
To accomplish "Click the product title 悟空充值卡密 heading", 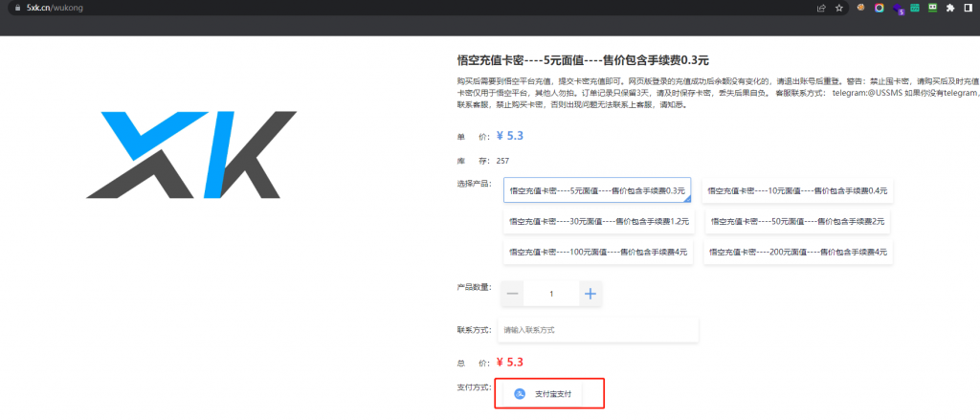I will click(x=583, y=60).
